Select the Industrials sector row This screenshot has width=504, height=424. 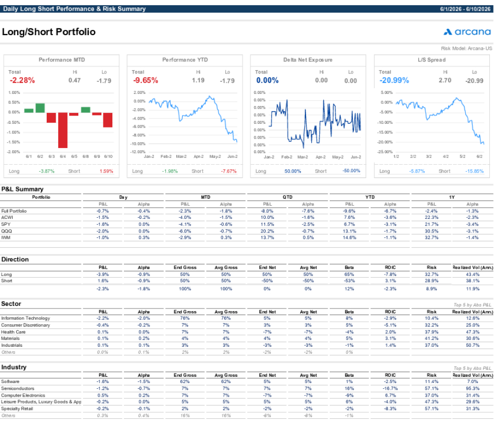(247, 345)
